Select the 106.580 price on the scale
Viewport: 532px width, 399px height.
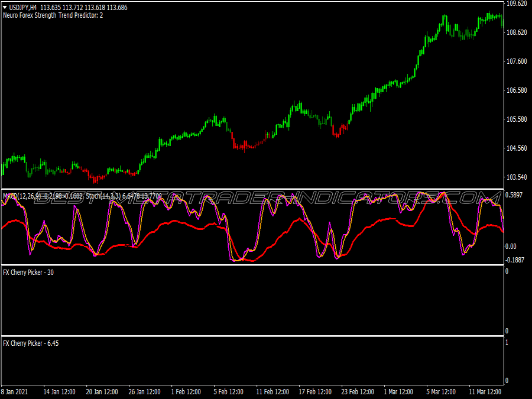click(x=517, y=90)
